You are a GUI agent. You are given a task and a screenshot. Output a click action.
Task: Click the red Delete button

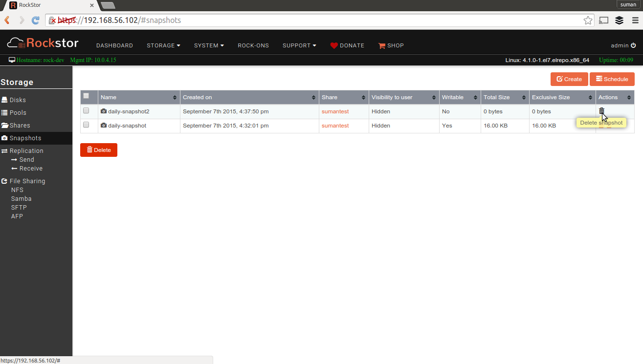[99, 150]
